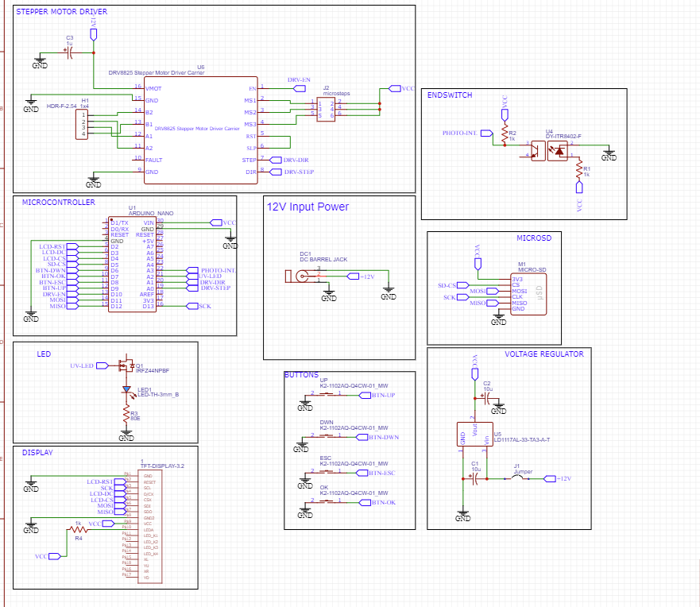Click the 12V Input Power section title

point(306,207)
